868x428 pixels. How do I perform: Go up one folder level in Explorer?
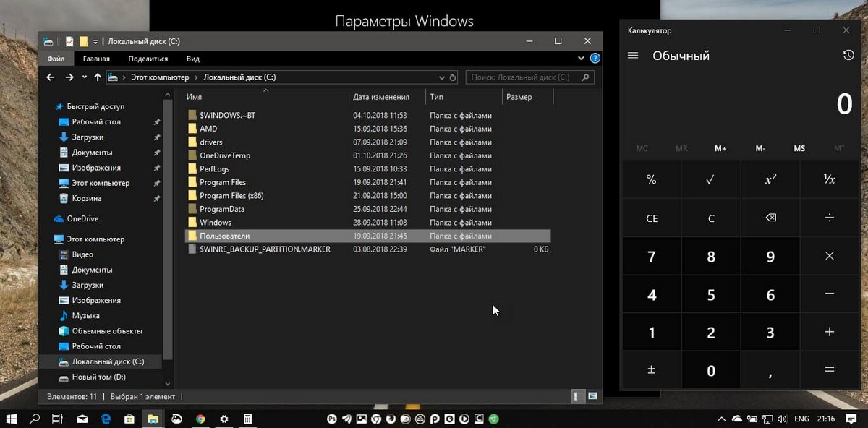tap(97, 77)
